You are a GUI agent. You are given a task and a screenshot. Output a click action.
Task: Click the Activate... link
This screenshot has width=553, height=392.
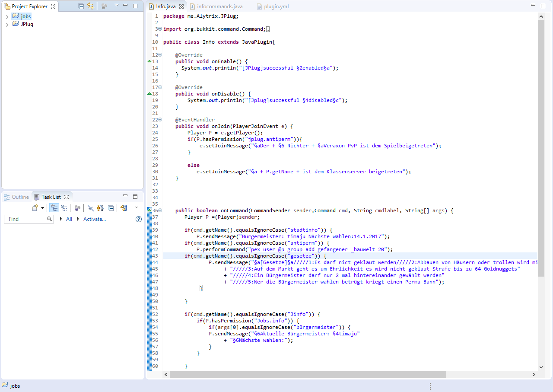point(95,219)
